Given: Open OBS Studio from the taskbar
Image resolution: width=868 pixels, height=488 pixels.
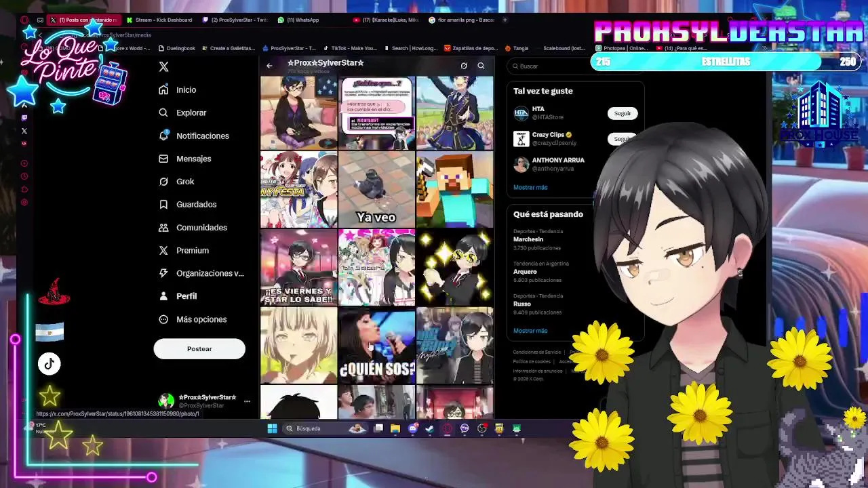Looking at the screenshot, I should point(482,428).
